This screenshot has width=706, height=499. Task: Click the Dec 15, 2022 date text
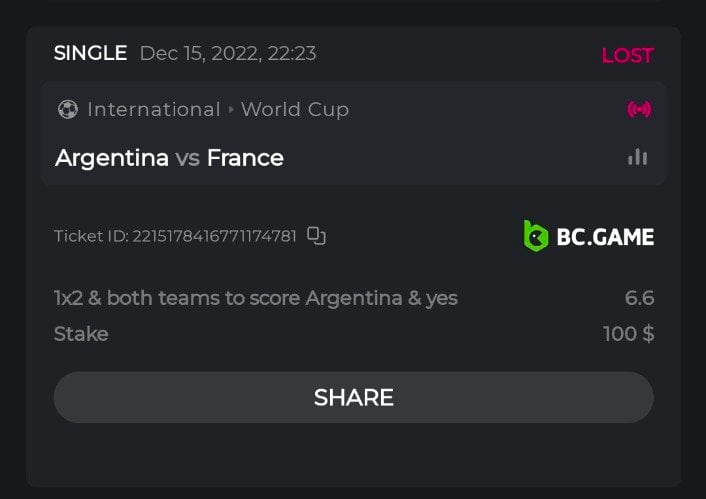[228, 54]
